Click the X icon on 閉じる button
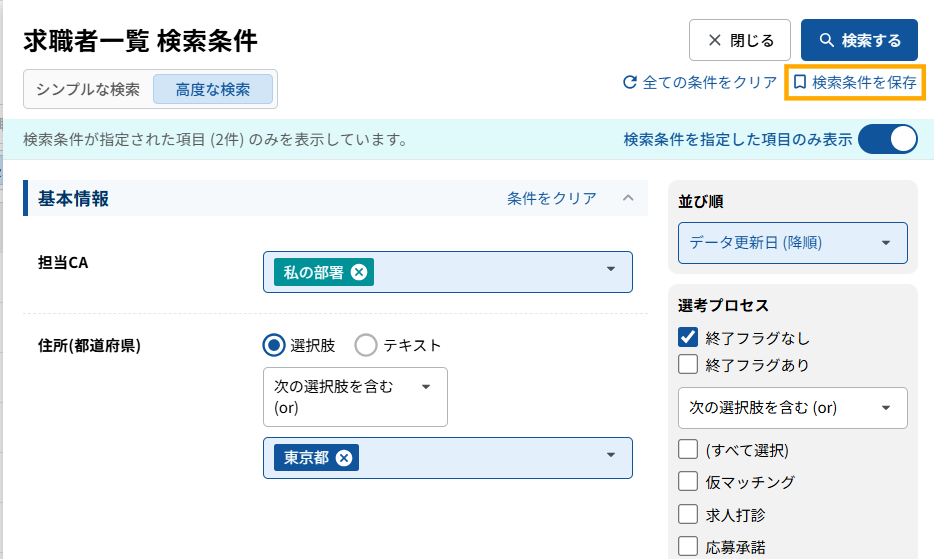The width and height of the screenshot is (934, 559). click(714, 41)
